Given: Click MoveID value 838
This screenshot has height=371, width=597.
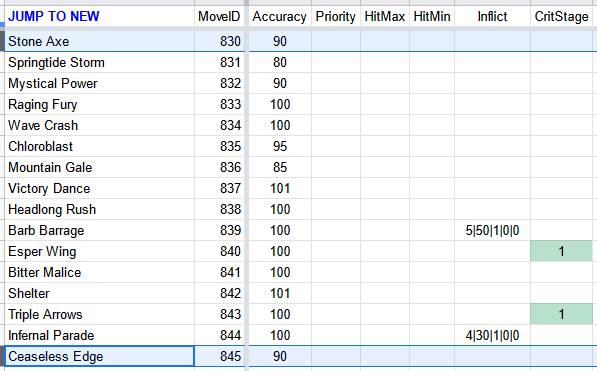Looking at the screenshot, I should click(x=230, y=209).
